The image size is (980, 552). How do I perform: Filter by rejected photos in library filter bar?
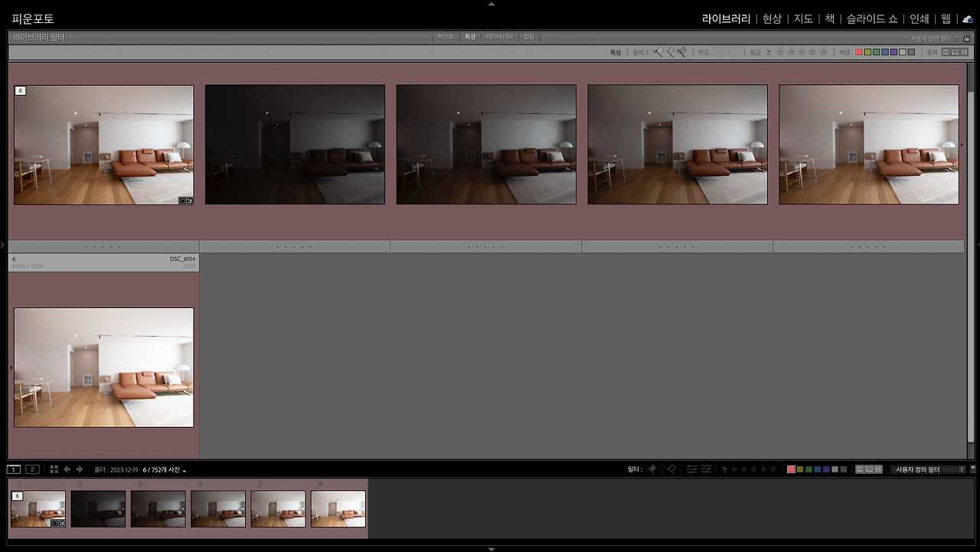pos(681,52)
